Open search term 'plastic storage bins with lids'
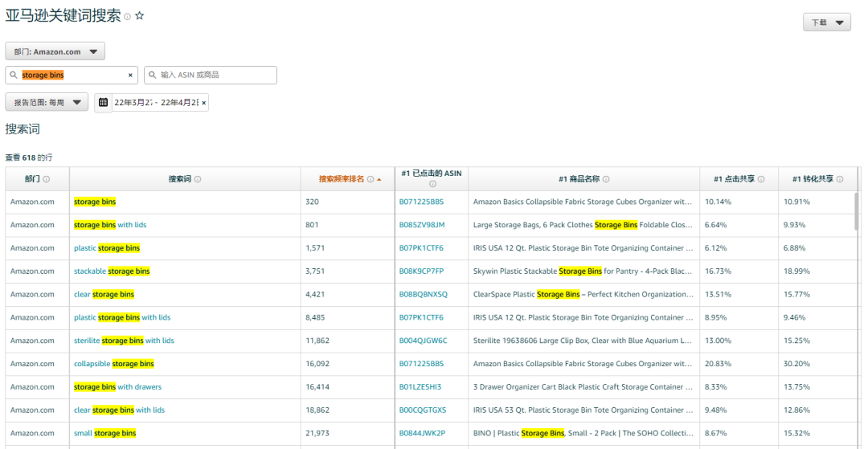The width and height of the screenshot is (868, 449). click(x=122, y=318)
